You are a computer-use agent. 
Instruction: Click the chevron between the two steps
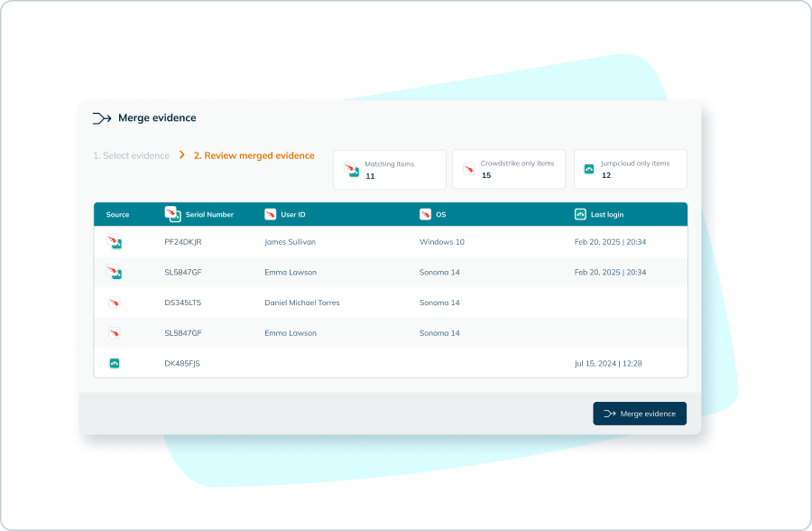coord(181,155)
